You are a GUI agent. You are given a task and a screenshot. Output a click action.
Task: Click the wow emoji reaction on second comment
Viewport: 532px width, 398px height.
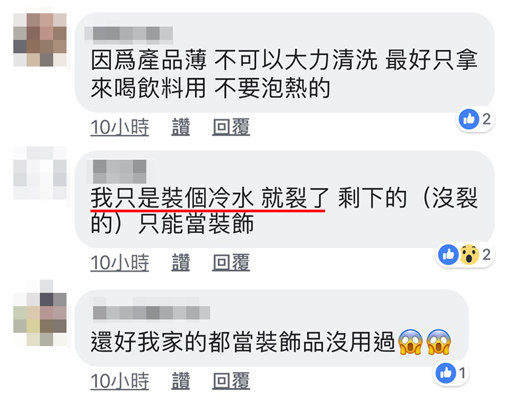pyautogui.click(x=469, y=254)
